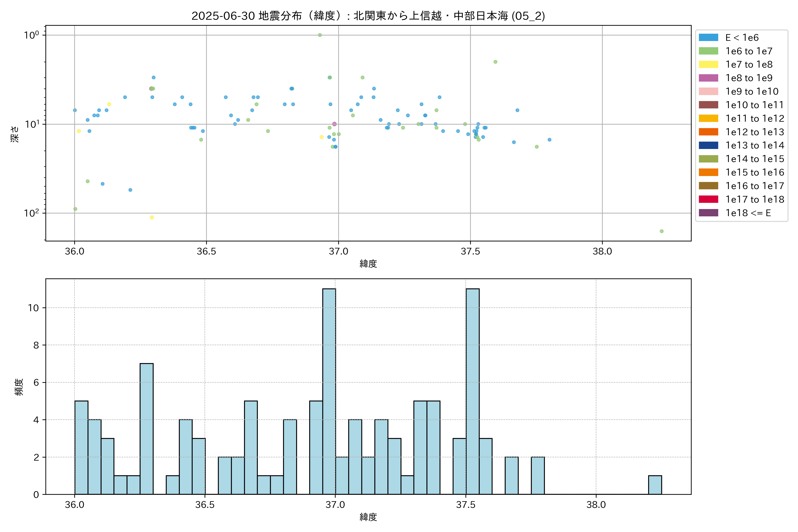Screen dimensions: 798x532
Task: Click the green 1e6 to 1e7 swatch
Action: tap(708, 51)
